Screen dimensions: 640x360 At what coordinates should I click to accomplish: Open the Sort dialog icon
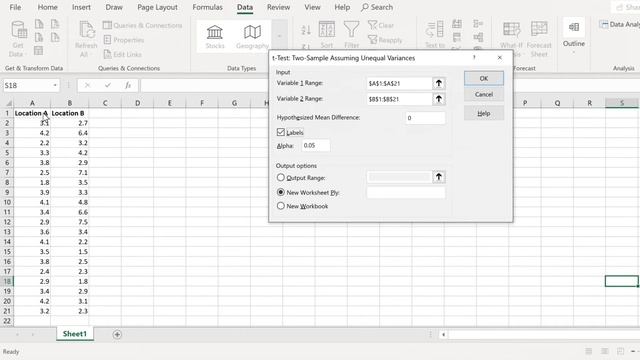click(x=327, y=29)
